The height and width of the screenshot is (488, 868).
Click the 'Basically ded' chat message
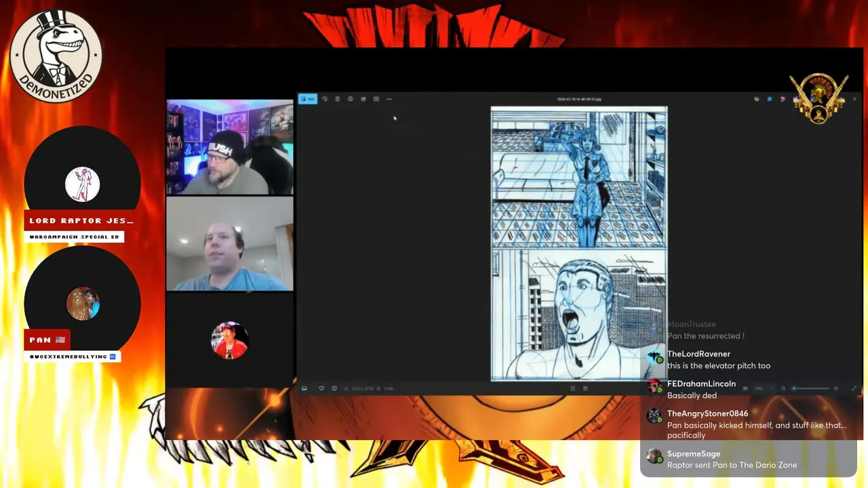tap(692, 396)
